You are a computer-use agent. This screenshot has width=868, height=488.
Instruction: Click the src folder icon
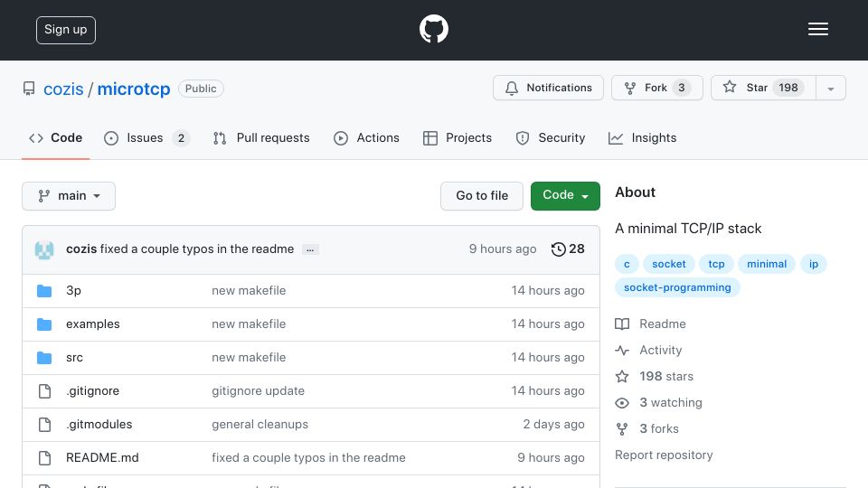[x=44, y=358]
